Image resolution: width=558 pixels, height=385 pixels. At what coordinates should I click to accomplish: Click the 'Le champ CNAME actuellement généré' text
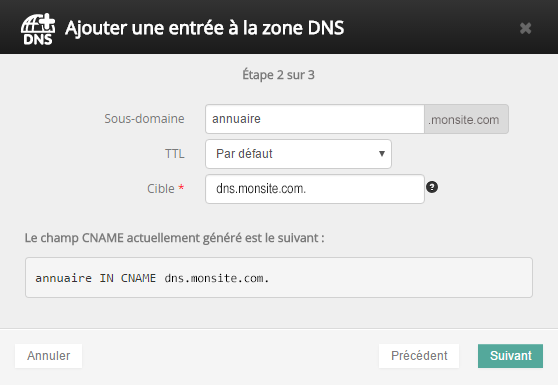pyautogui.click(x=174, y=238)
